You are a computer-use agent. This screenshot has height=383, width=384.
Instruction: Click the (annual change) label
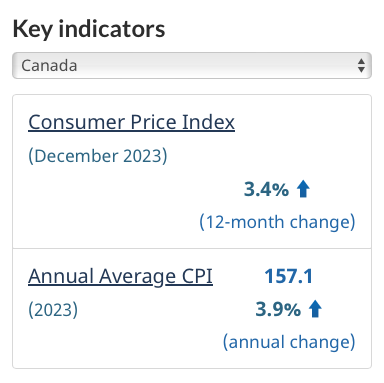point(289,342)
